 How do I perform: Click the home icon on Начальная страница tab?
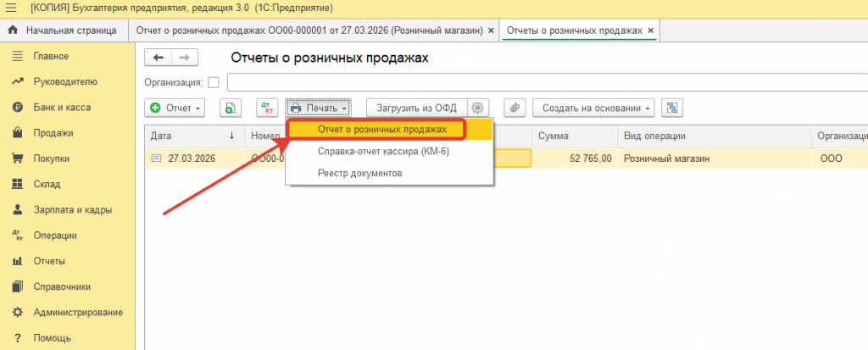(14, 31)
